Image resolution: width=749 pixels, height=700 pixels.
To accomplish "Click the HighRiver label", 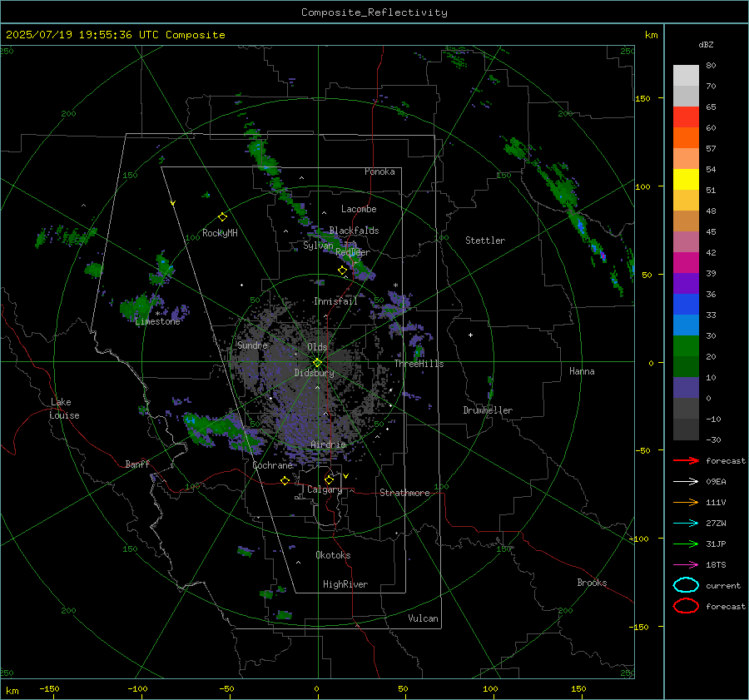I will 345,584.
